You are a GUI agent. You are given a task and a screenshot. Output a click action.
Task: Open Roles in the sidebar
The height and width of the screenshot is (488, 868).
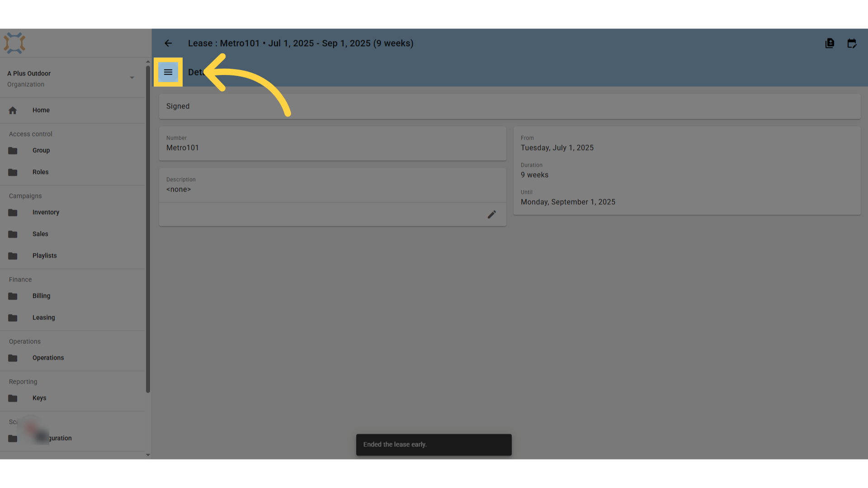tap(72, 172)
